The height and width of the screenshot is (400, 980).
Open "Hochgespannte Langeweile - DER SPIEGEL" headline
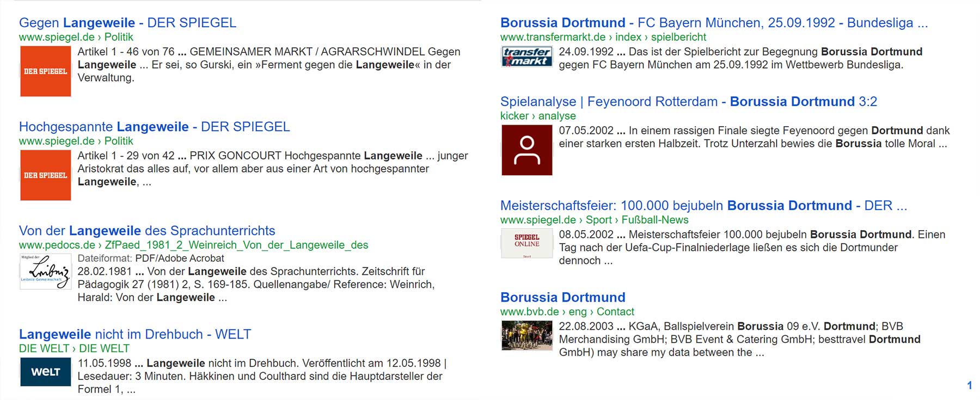coord(154,127)
